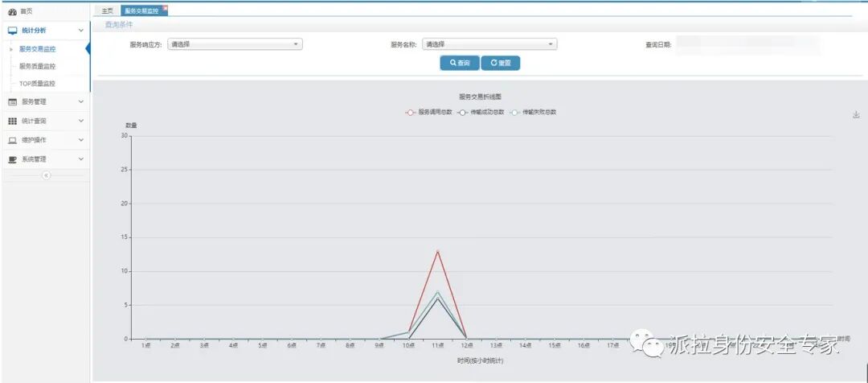Expand the 统计查询 menu chevron

click(x=81, y=121)
